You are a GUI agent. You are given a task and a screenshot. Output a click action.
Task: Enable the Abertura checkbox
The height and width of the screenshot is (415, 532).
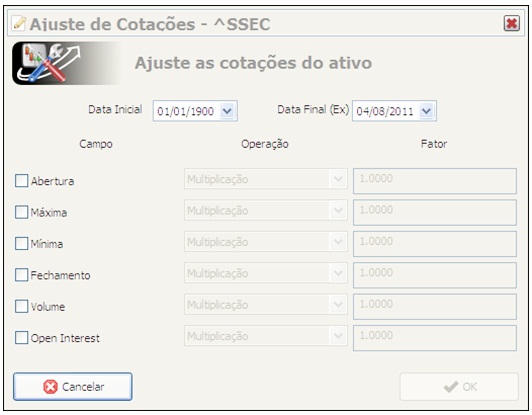pos(21,181)
